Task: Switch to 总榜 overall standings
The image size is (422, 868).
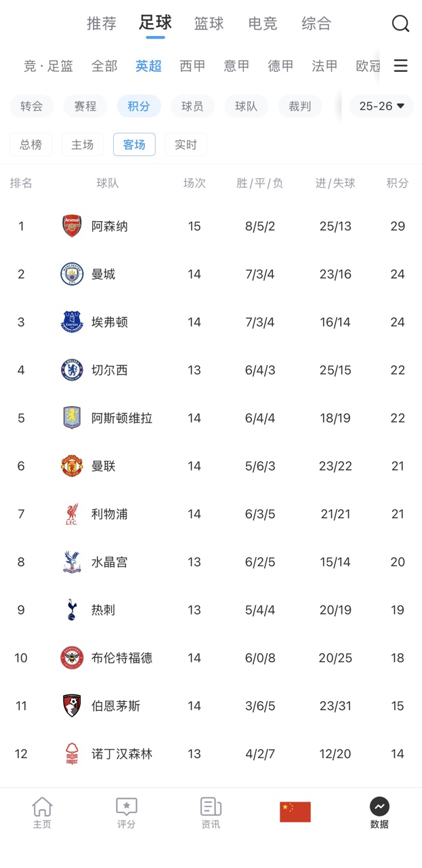Action: coord(30,144)
